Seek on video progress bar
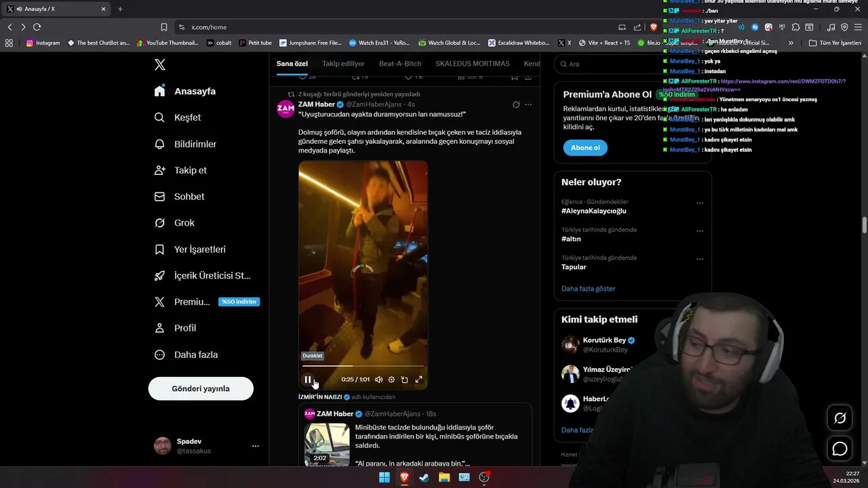The width and height of the screenshot is (868, 488). [x=363, y=366]
